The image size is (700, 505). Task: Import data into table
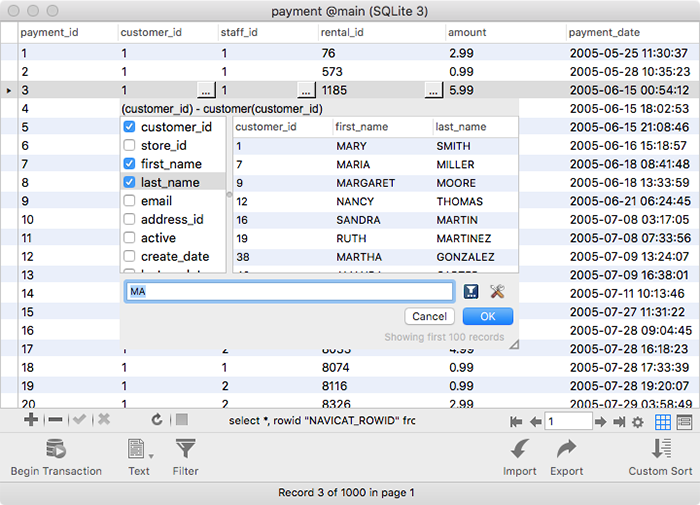click(520, 457)
